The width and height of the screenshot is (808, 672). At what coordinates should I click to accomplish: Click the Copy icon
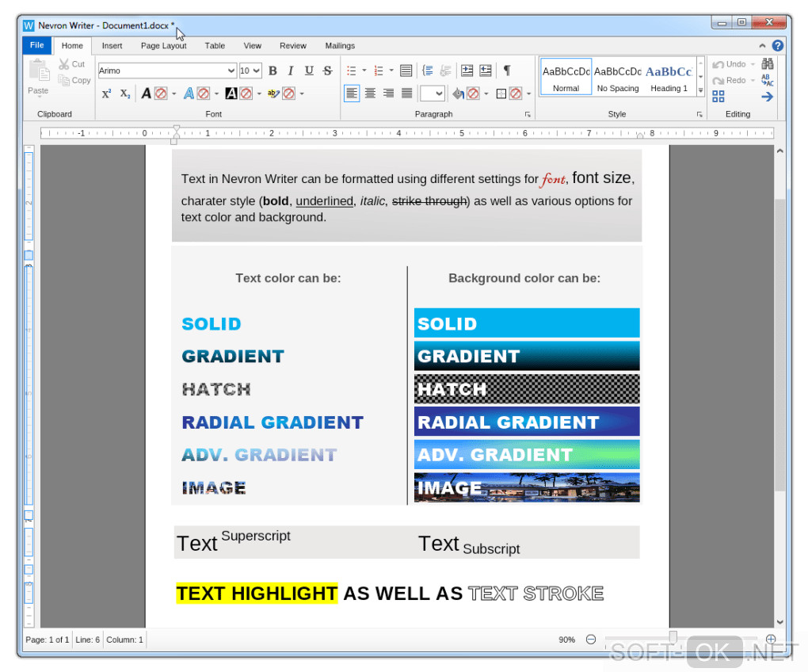click(x=64, y=80)
